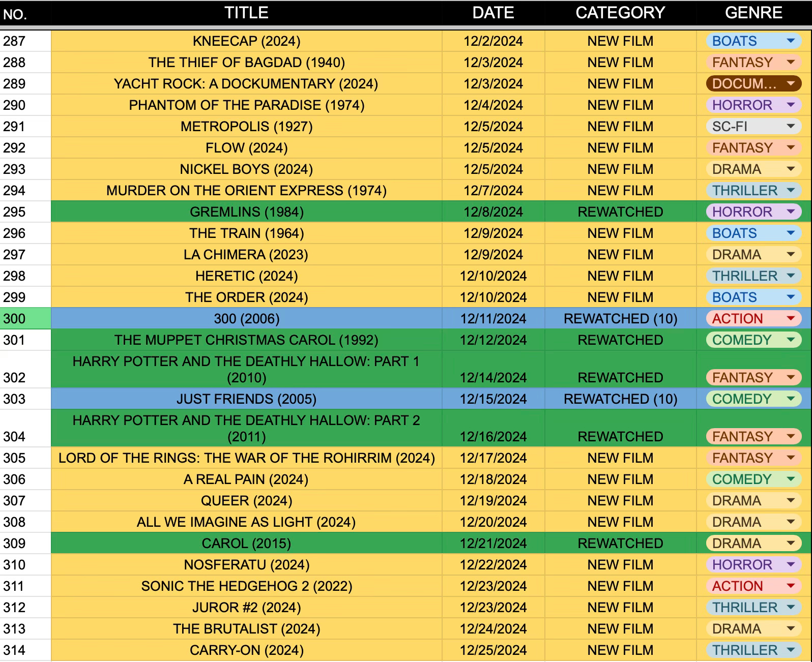This screenshot has height=662, width=812.
Task: Open genre dropdown for The Thief of Bagdad
Action: pos(753,63)
